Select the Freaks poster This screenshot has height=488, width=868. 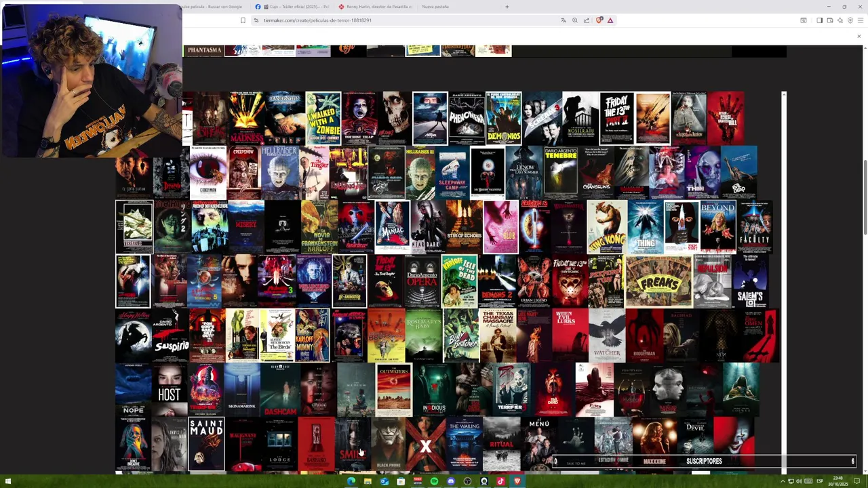tap(658, 281)
